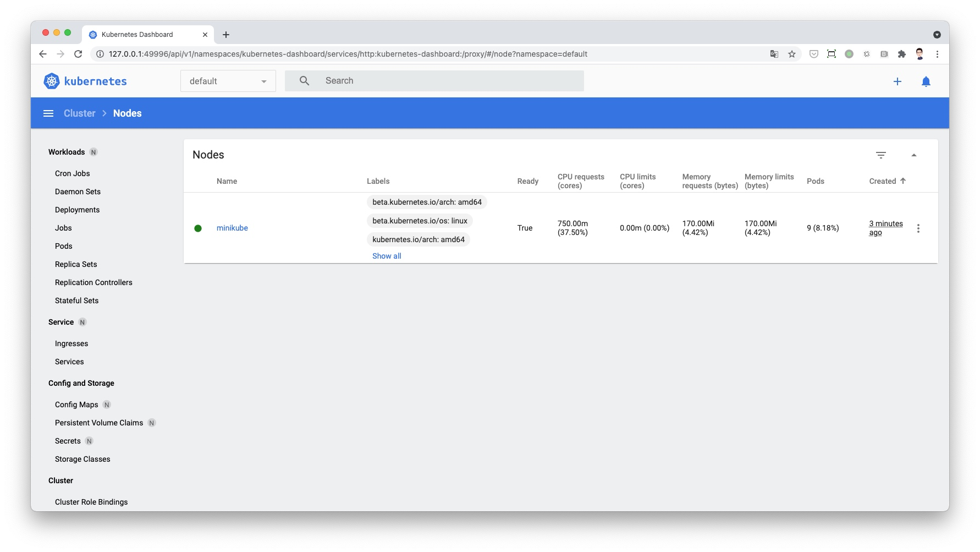Bookmark page with star icon
Image resolution: width=980 pixels, height=552 pixels.
pyautogui.click(x=792, y=54)
